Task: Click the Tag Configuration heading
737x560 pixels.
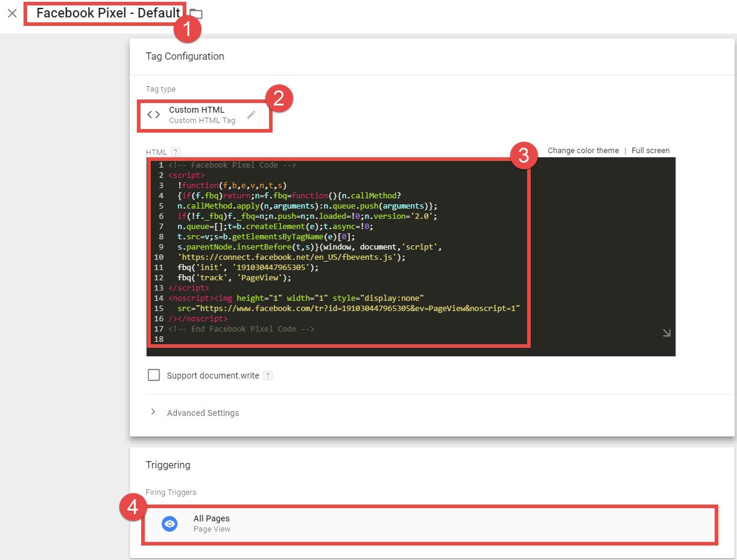Action: pos(185,56)
